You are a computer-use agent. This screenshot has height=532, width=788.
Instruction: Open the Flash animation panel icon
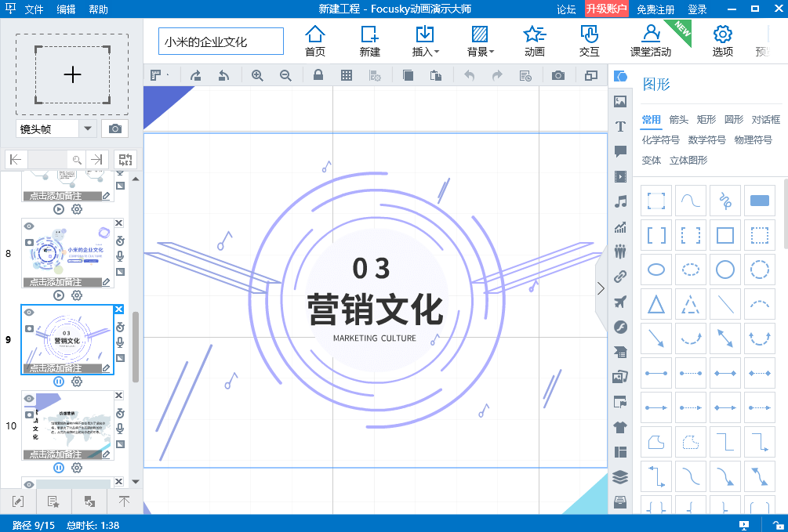620,327
